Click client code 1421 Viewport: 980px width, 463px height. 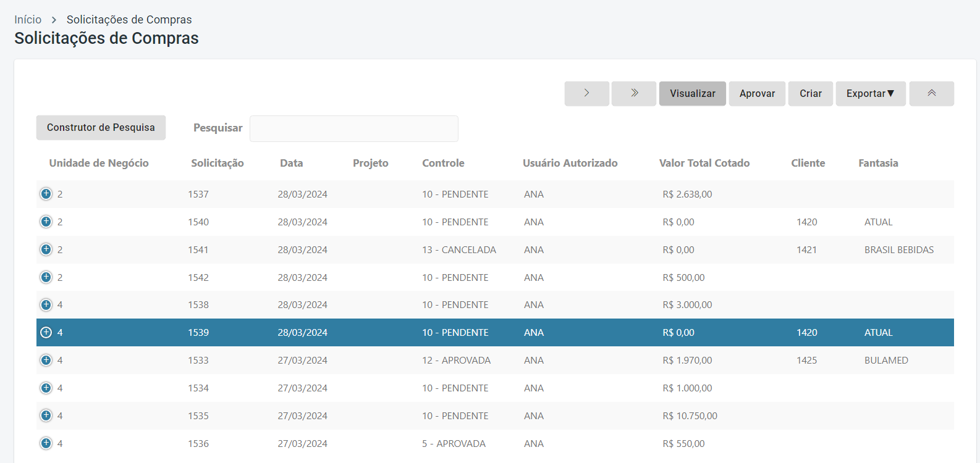(x=807, y=249)
